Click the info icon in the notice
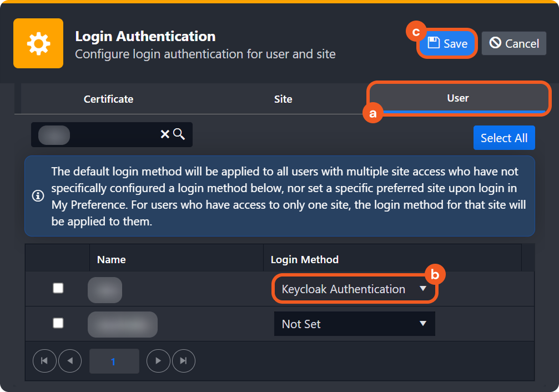 [x=38, y=196]
